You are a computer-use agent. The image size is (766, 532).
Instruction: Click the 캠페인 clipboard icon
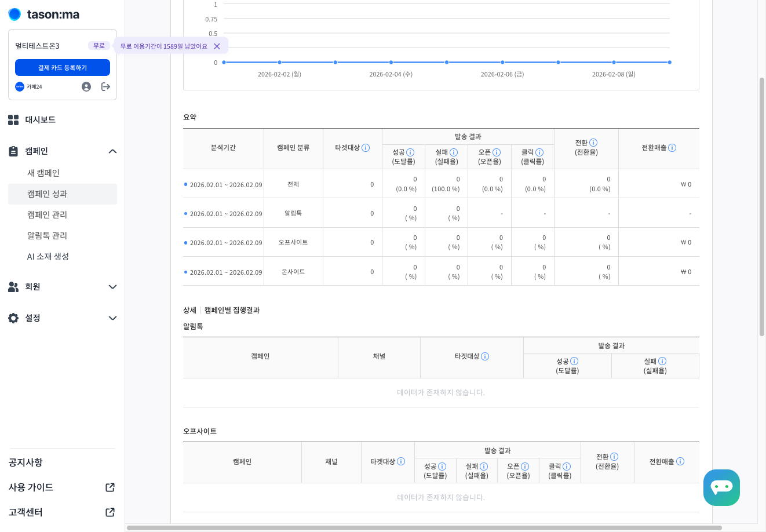(x=13, y=151)
